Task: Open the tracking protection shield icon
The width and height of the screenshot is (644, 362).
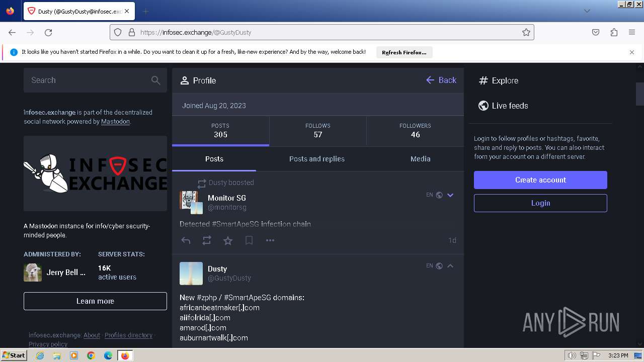Action: [118, 32]
